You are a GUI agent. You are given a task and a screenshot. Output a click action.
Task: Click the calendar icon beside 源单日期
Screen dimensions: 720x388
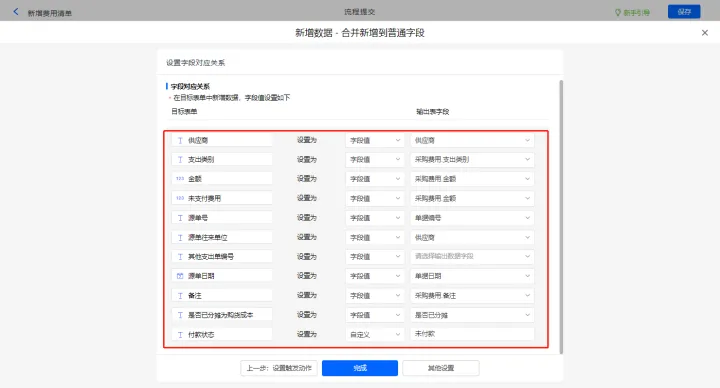tap(180, 276)
